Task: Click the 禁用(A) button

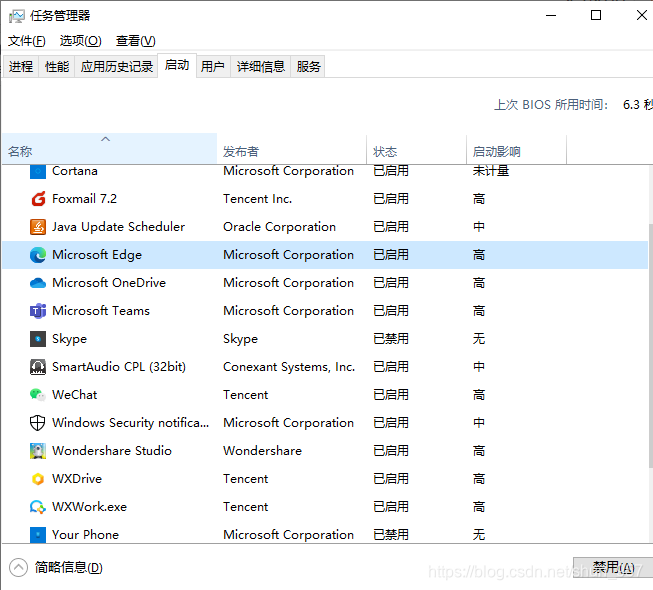Action: click(613, 568)
